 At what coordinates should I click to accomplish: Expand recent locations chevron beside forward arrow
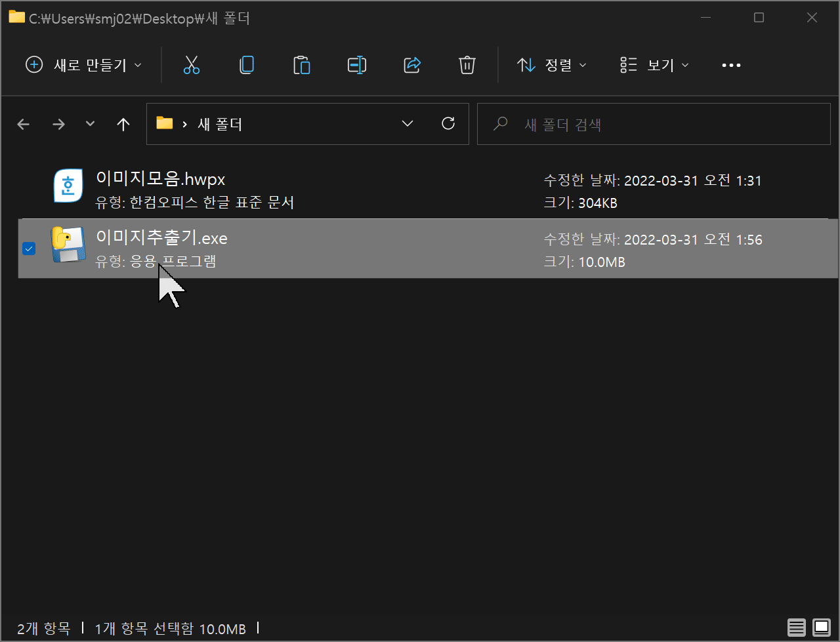point(91,124)
